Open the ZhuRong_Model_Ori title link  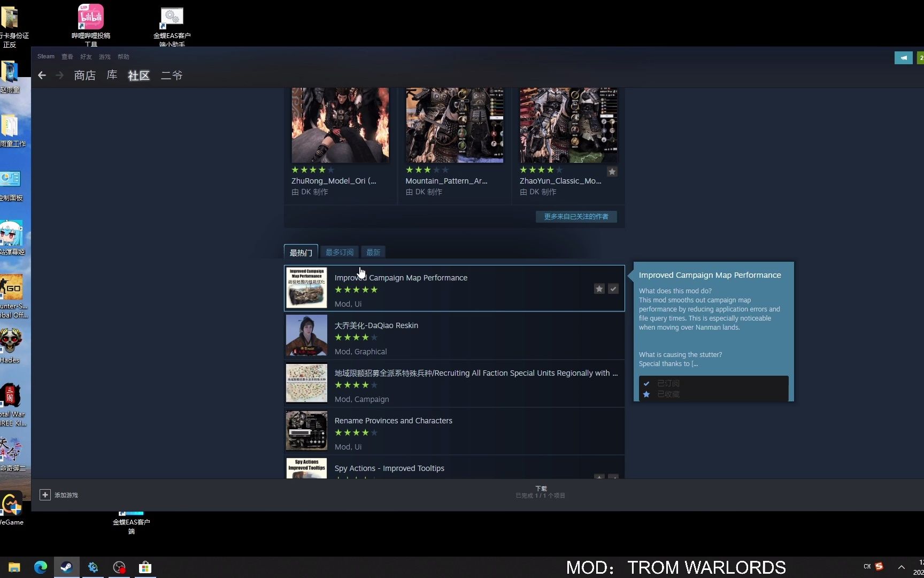[x=334, y=181]
